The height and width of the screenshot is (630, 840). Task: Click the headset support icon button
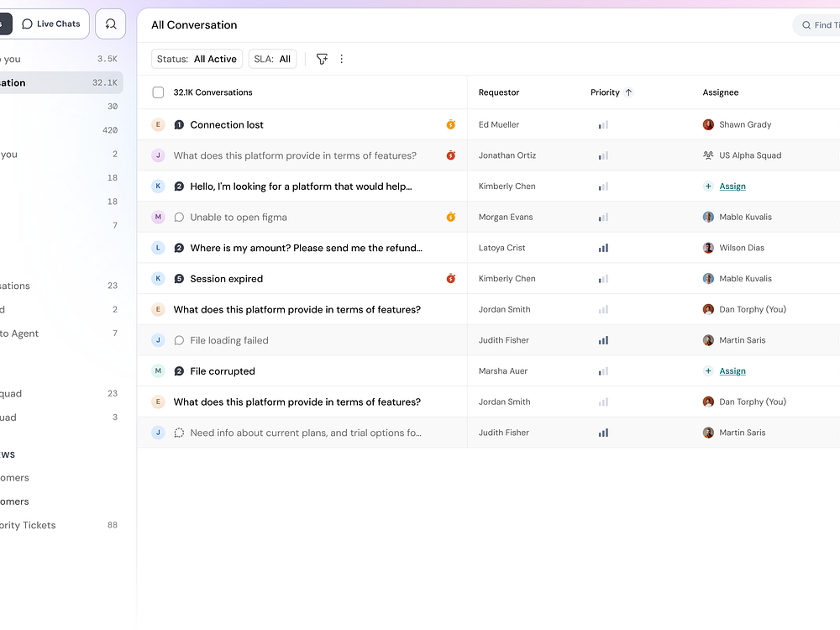[x=111, y=24]
